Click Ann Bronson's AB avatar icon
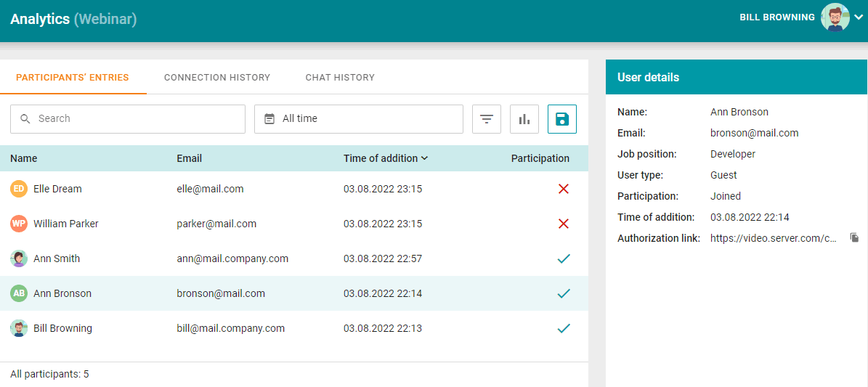Image resolution: width=868 pixels, height=387 pixels. (19, 293)
